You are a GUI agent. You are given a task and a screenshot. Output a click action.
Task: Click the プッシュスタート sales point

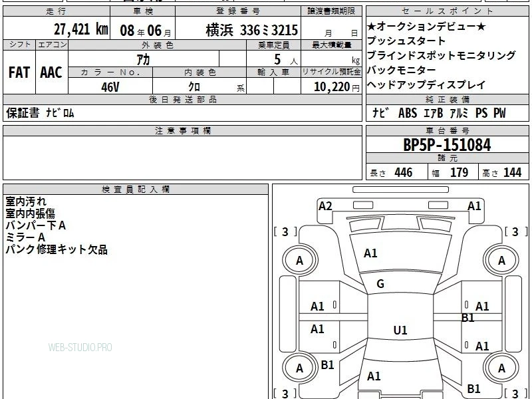(x=406, y=41)
